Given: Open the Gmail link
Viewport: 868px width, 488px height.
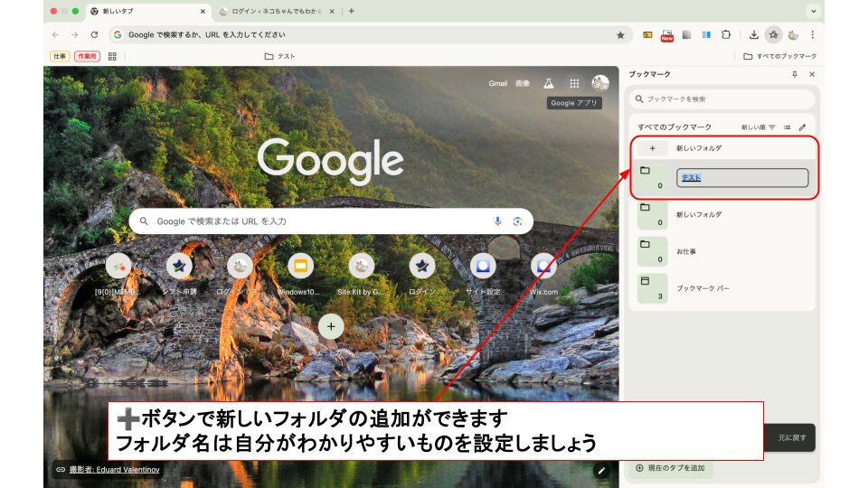Looking at the screenshot, I should point(498,83).
